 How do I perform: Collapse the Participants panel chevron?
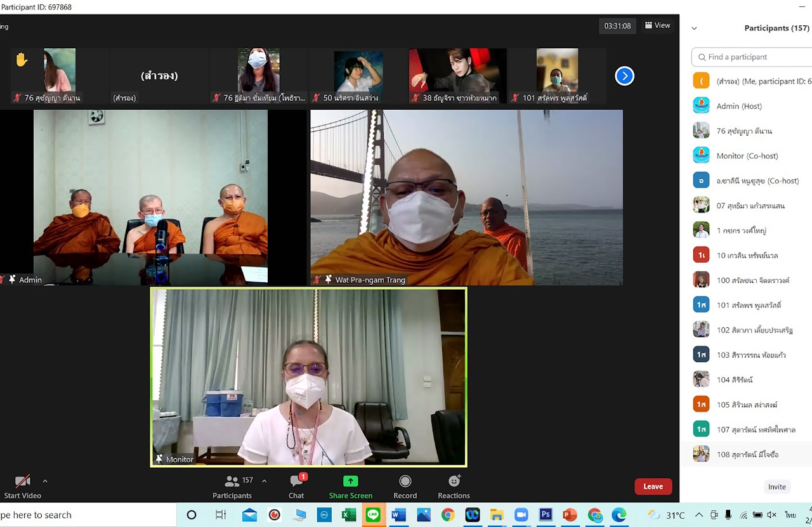pyautogui.click(x=694, y=29)
